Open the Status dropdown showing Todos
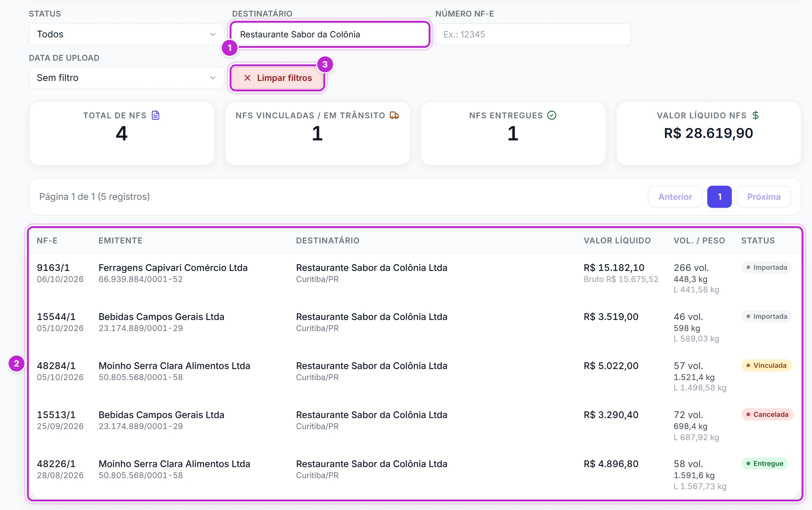 tap(127, 34)
